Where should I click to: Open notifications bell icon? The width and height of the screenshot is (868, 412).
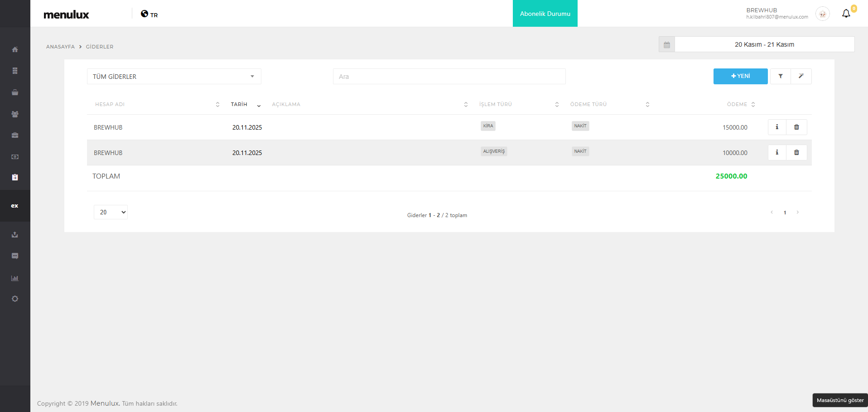coord(846,14)
